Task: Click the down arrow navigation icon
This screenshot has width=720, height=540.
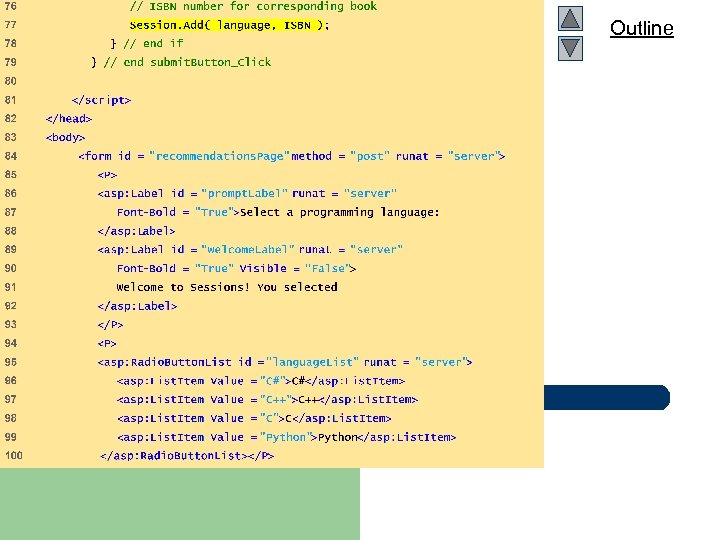Action: (570, 49)
